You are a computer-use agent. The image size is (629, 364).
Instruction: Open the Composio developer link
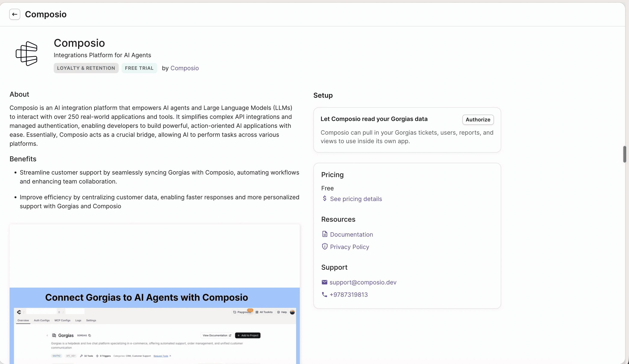click(x=185, y=68)
